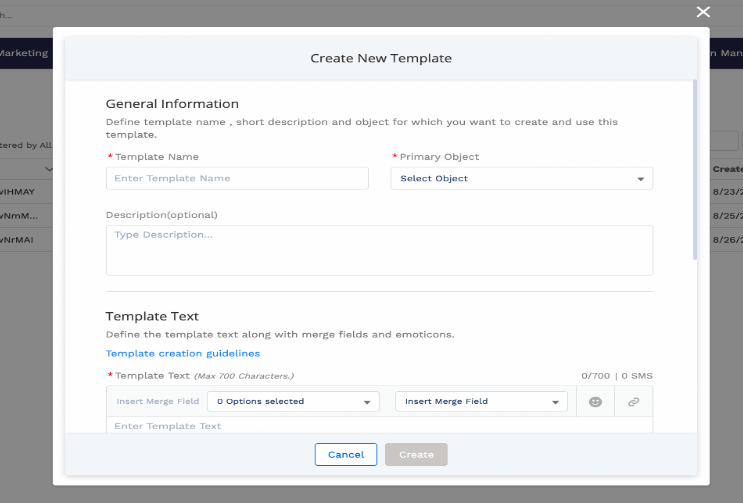
Task: Click the 0/700 | 0 SMS counter text
Action: coord(617,376)
